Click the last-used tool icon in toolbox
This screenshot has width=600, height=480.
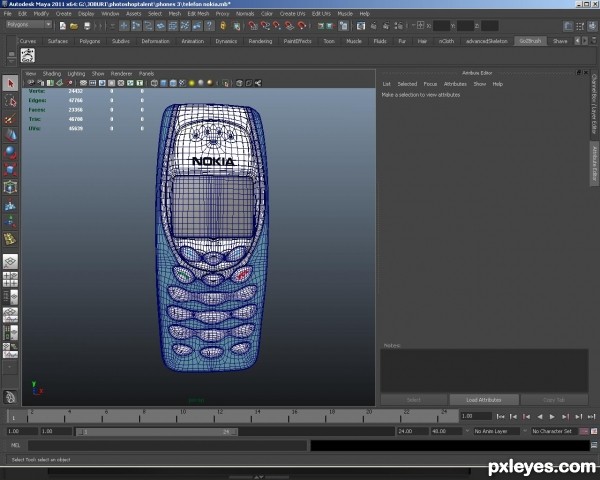click(10, 239)
